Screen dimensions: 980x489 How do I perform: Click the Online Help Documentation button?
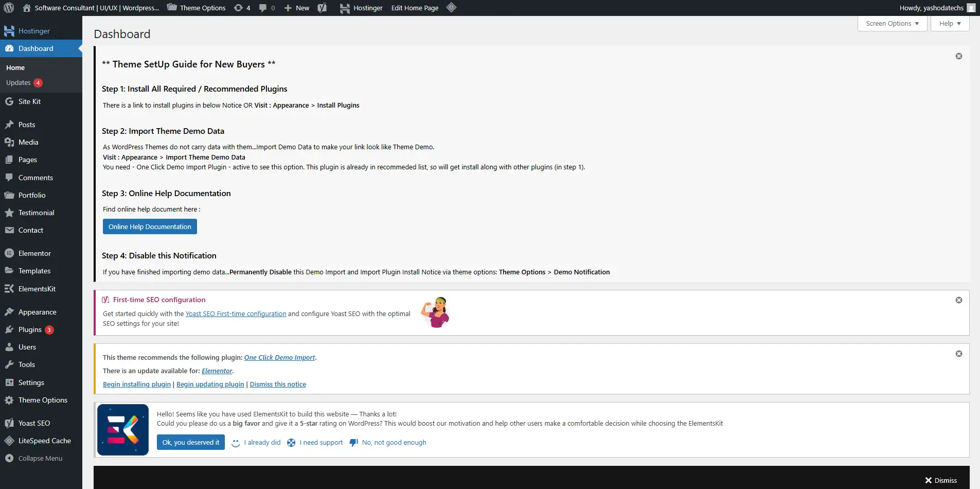click(150, 226)
